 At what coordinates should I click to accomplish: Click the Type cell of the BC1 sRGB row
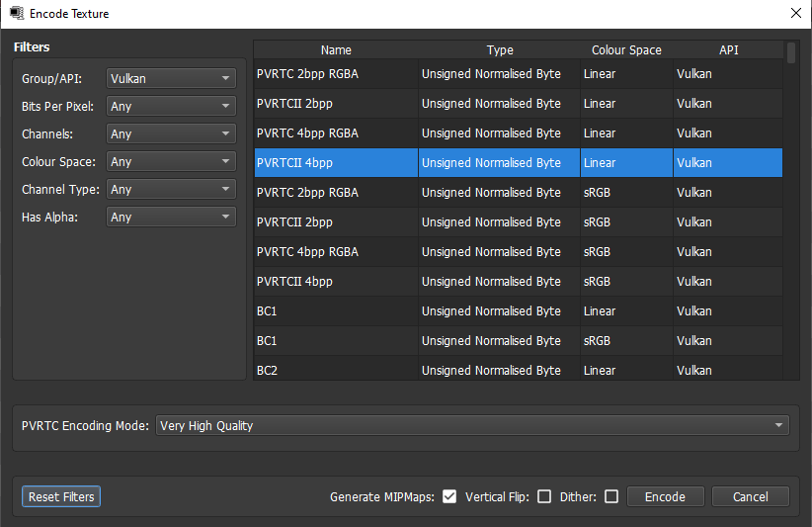tap(499, 340)
